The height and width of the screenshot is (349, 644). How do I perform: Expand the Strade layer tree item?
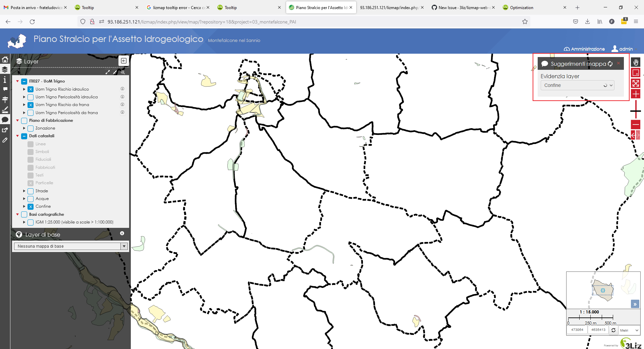[x=24, y=191]
